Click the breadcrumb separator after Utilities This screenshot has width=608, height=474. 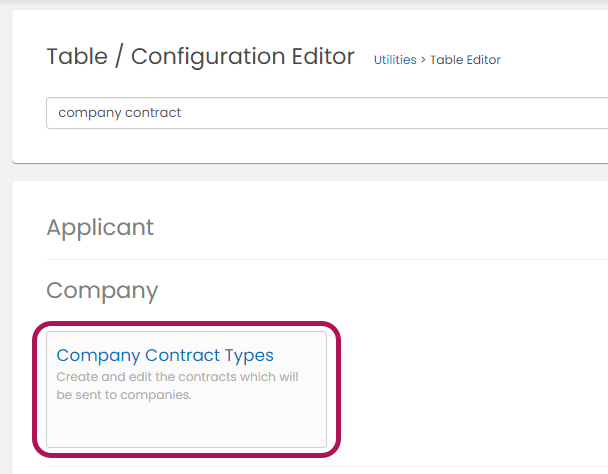pyautogui.click(x=423, y=60)
